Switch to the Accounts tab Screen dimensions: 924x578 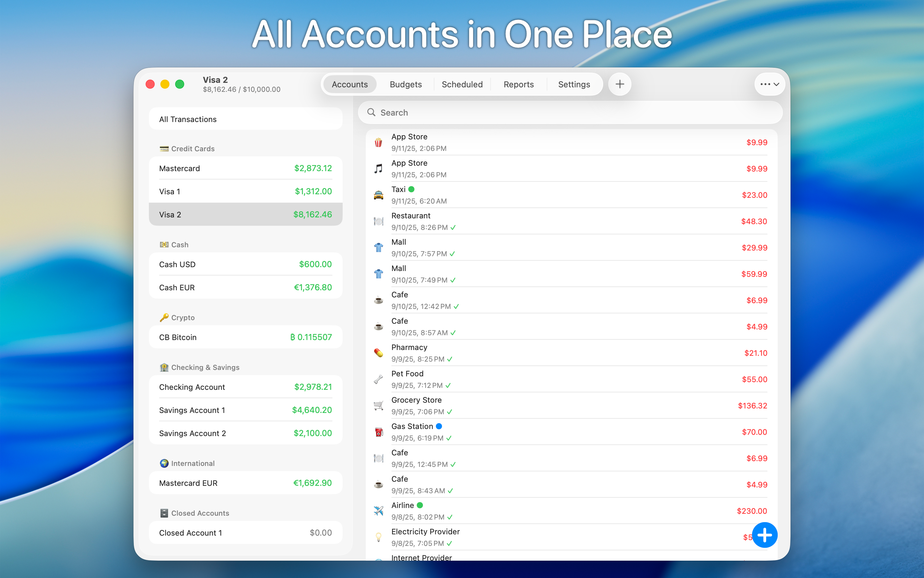coord(350,84)
